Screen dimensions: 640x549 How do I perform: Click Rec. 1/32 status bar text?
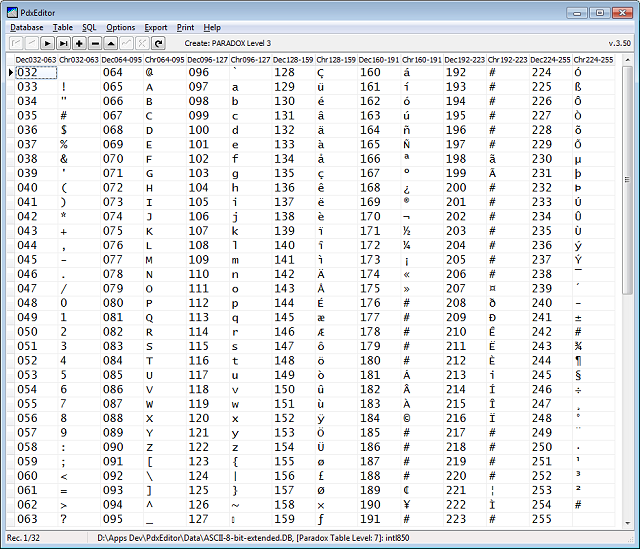coord(23,538)
